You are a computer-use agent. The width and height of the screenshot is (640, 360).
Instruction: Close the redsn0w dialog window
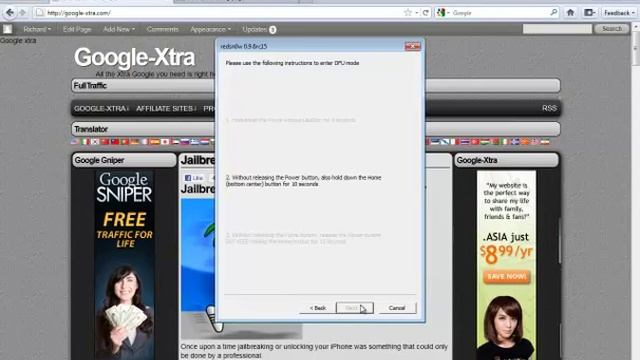pyautogui.click(x=412, y=47)
